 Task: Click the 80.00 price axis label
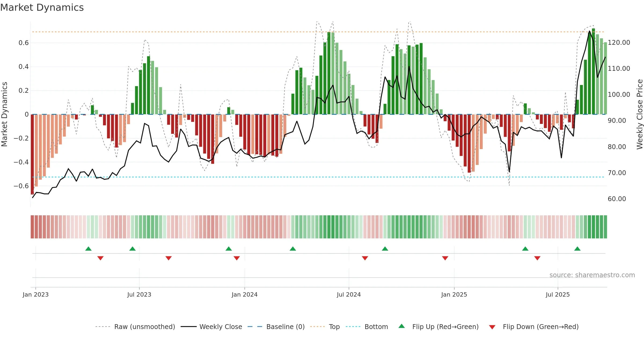pos(617,147)
